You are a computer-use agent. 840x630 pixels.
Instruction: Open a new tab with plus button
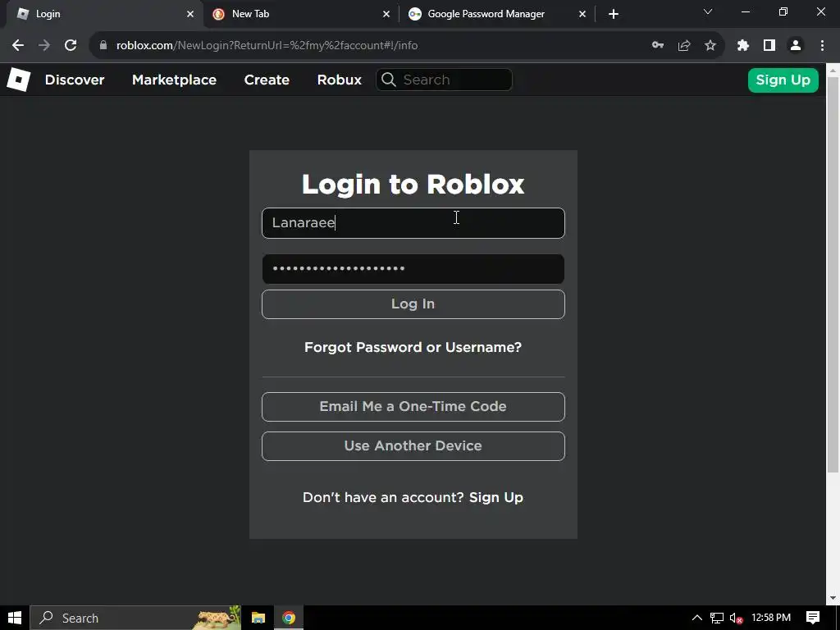coord(614,14)
